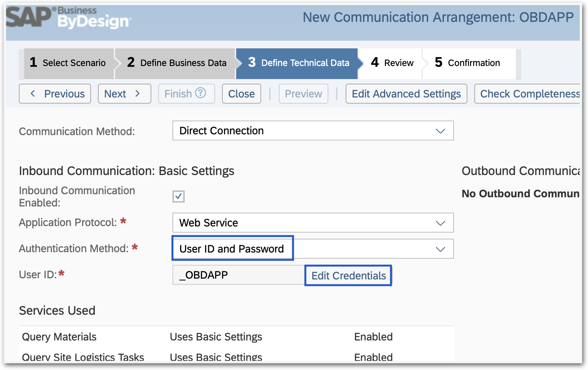Click the Edit Credentials button

coord(348,275)
